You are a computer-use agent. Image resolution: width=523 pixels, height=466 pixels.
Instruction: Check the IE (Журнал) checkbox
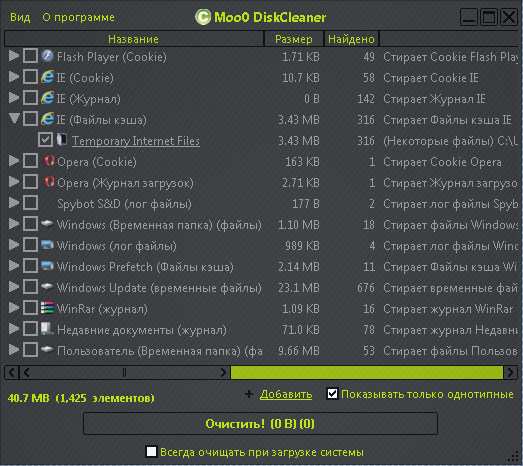30,98
